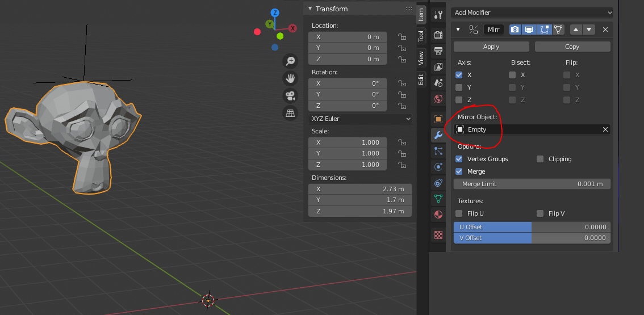Viewport: 644px width, 315px height.
Task: Open the Active Tool properties tab
Action: [x=438, y=15]
